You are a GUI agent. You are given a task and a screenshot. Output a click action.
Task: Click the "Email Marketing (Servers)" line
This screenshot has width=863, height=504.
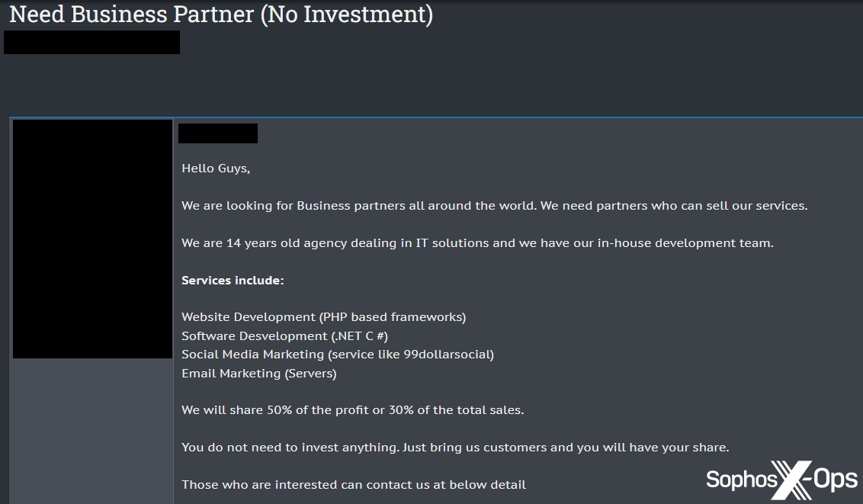click(x=258, y=374)
